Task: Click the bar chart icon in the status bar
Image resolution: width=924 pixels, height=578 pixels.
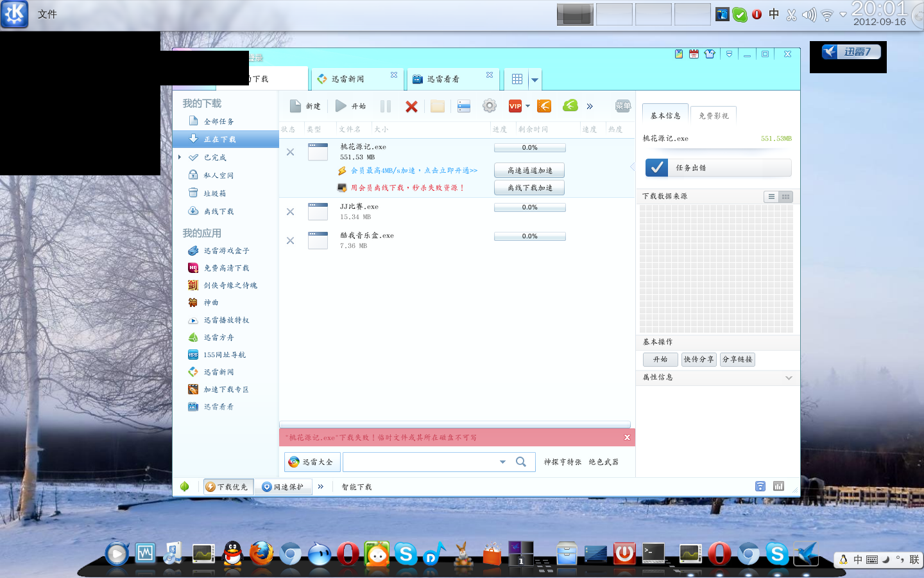Action: (x=778, y=486)
